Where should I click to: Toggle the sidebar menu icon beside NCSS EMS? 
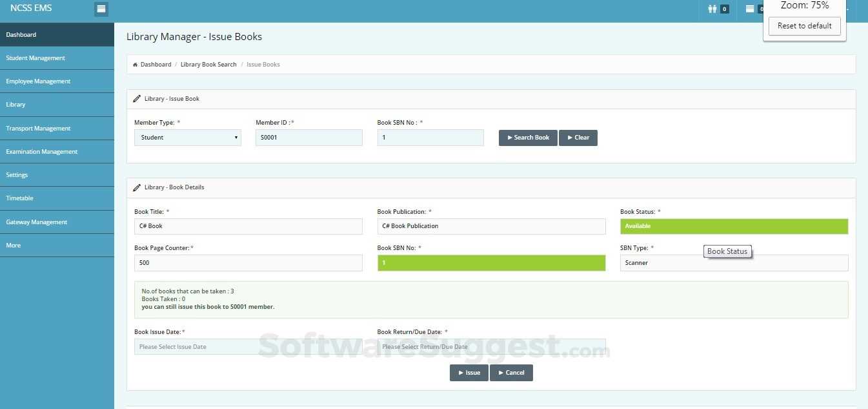pos(101,9)
